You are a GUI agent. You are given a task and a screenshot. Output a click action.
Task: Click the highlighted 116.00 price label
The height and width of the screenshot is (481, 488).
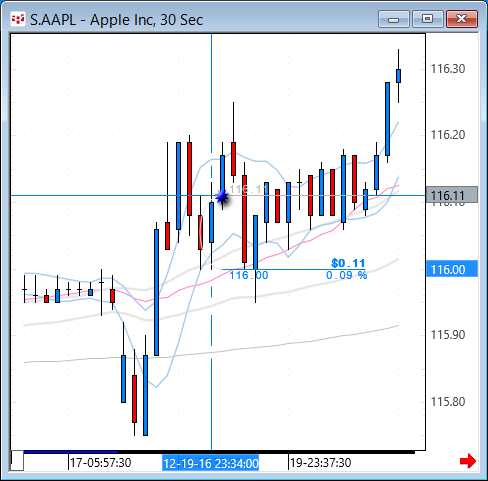click(x=452, y=269)
